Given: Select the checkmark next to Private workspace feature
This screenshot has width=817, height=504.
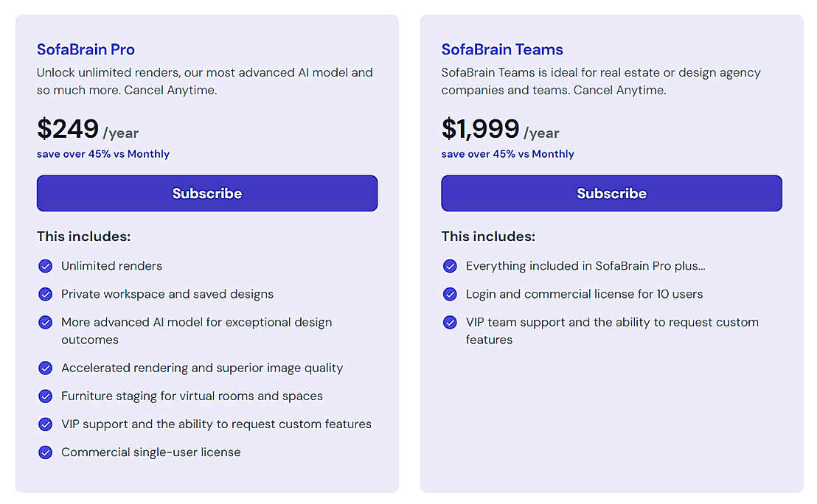Looking at the screenshot, I should (x=45, y=294).
